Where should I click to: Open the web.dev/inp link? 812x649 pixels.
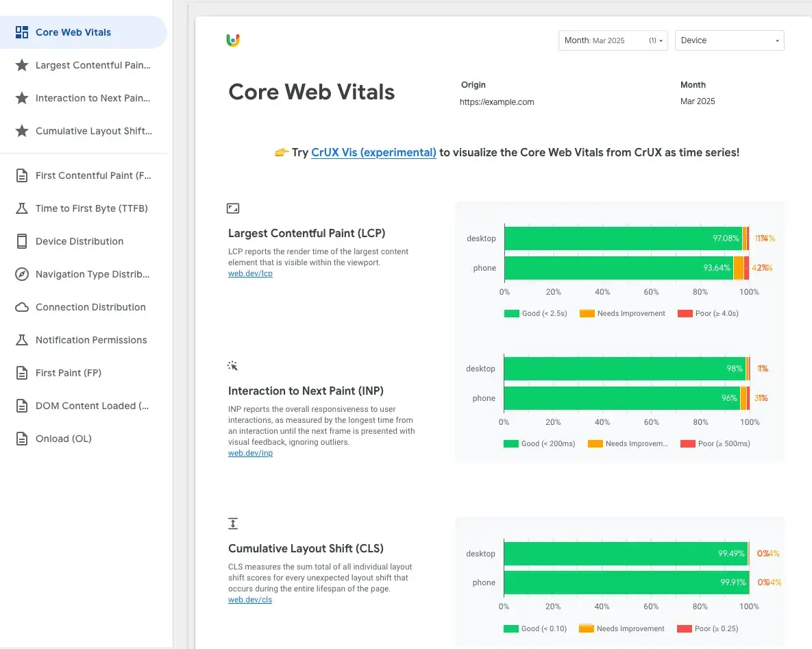(250, 453)
